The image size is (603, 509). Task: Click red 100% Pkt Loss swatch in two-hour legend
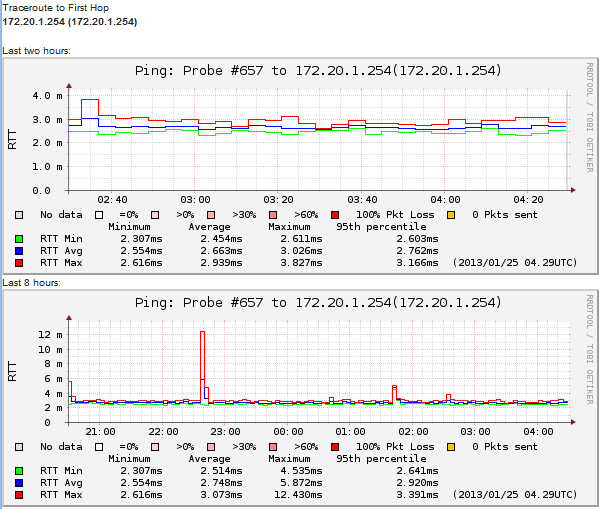(334, 215)
